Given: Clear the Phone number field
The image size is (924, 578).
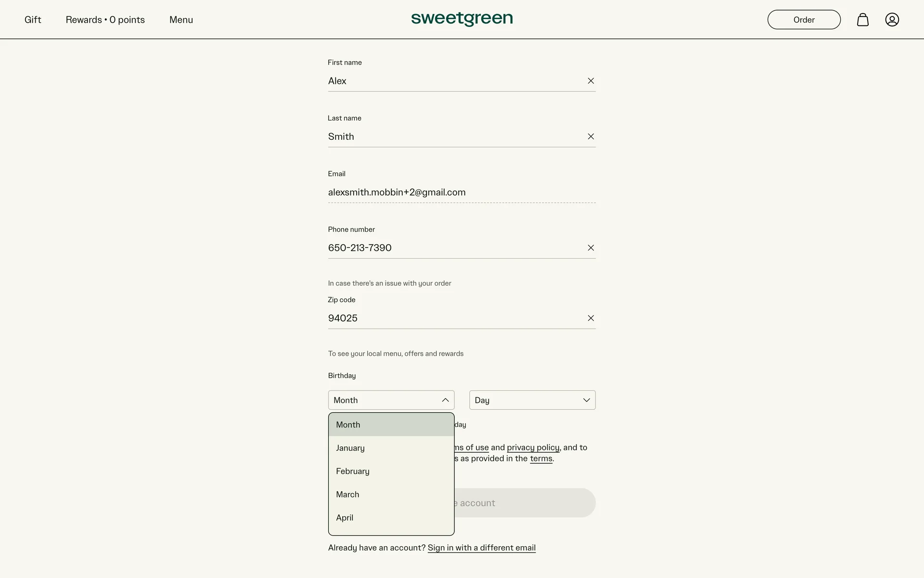Looking at the screenshot, I should [x=590, y=248].
